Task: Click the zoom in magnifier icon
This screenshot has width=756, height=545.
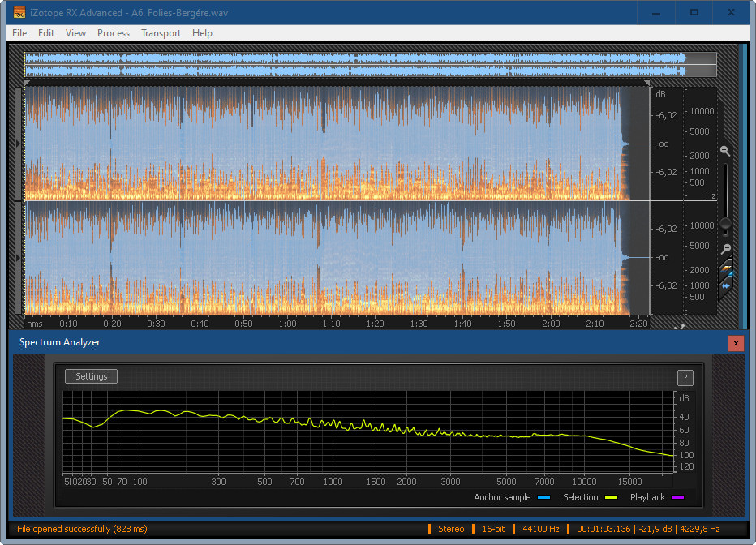Action: [725, 151]
